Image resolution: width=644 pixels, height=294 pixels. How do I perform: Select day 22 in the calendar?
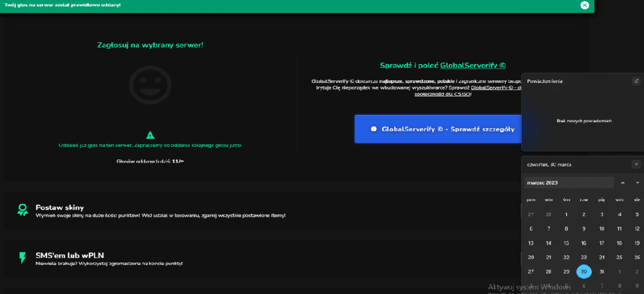click(x=566, y=257)
